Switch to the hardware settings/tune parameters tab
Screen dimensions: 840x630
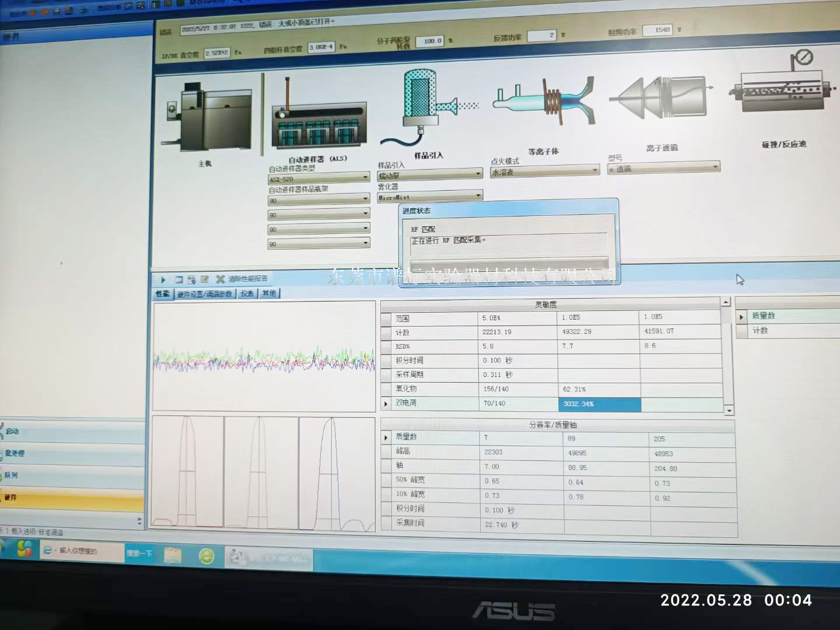[205, 294]
